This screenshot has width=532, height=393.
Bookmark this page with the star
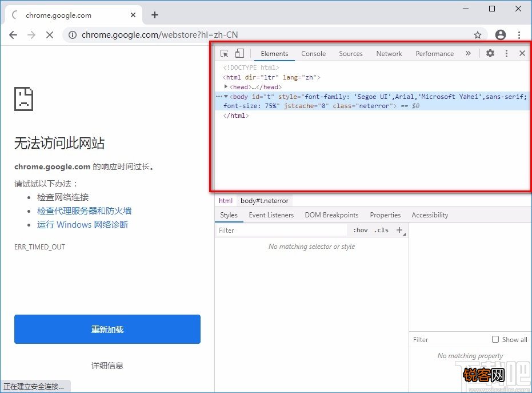[x=478, y=35]
